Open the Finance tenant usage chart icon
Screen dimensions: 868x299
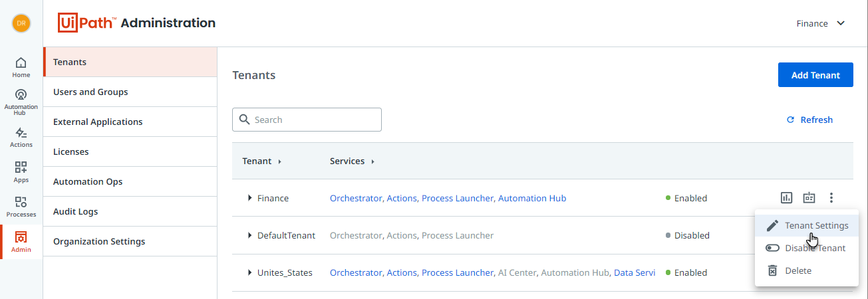pos(786,197)
